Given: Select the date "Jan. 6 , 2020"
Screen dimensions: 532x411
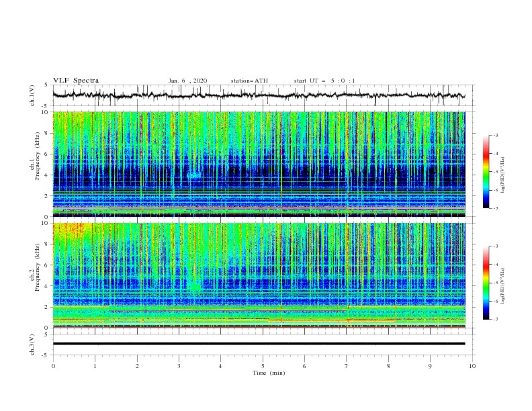Looking at the screenshot, I should coord(187,81).
